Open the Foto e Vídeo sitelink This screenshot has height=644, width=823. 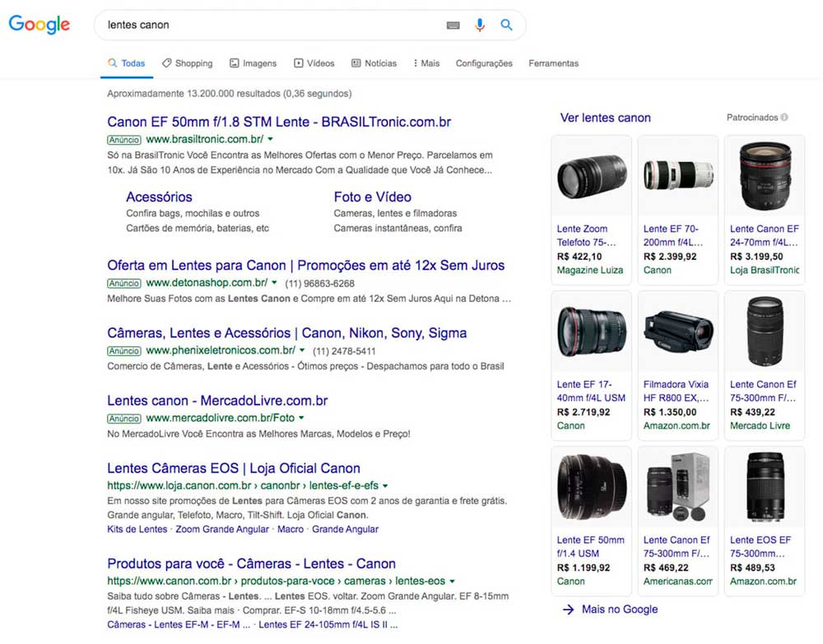click(373, 197)
